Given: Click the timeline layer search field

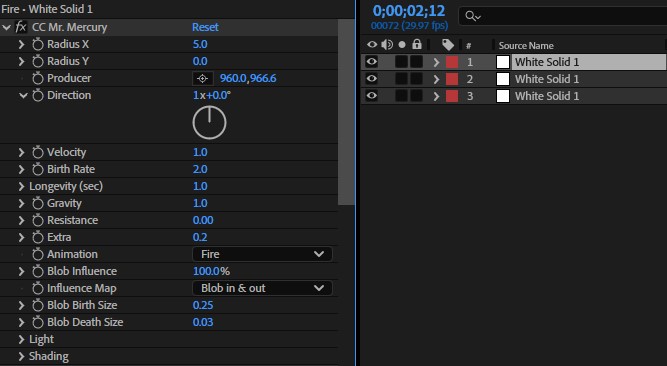Looking at the screenshot, I should (x=563, y=17).
